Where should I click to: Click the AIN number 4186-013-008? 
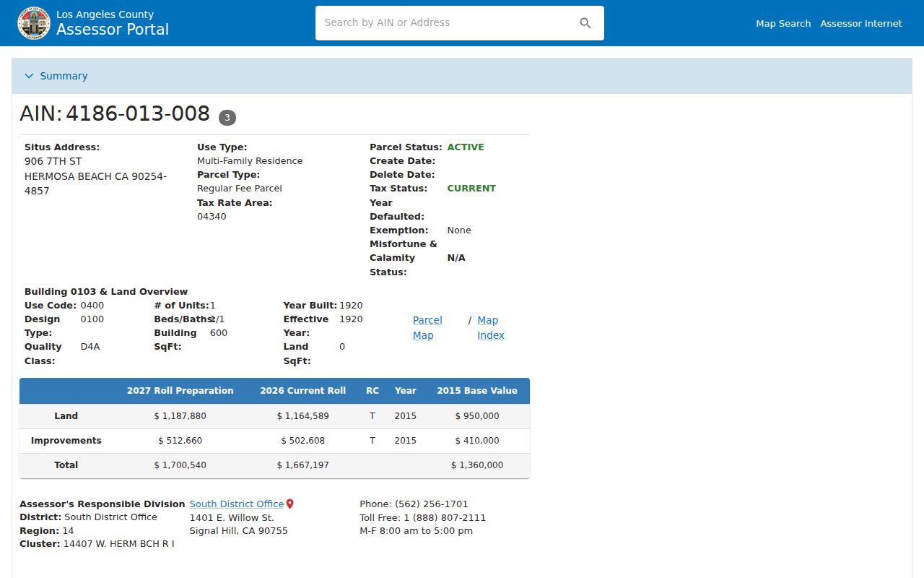[138, 114]
